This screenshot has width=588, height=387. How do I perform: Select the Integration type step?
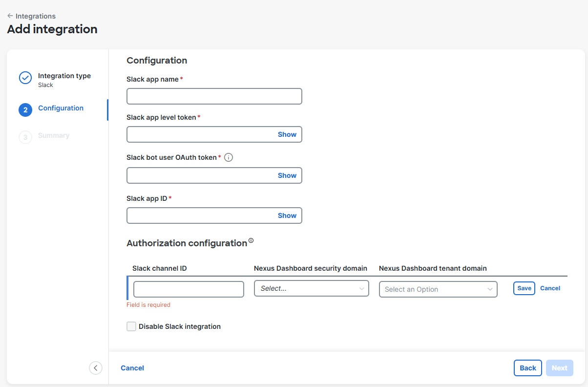pos(64,76)
